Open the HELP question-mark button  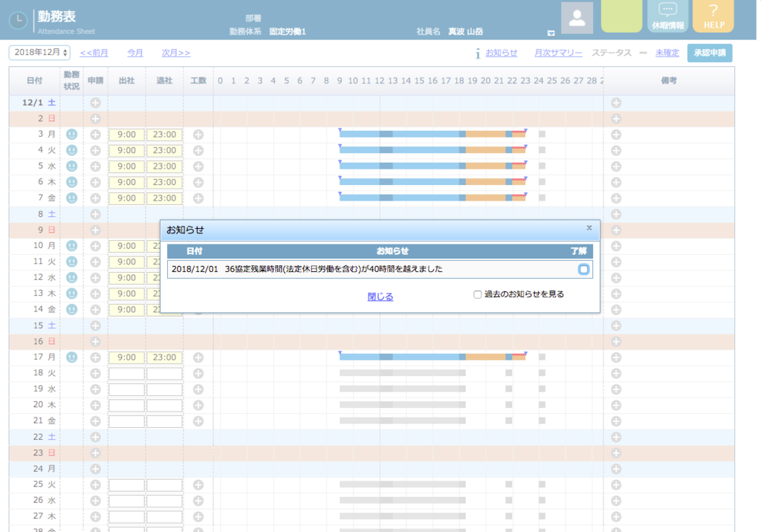click(713, 16)
